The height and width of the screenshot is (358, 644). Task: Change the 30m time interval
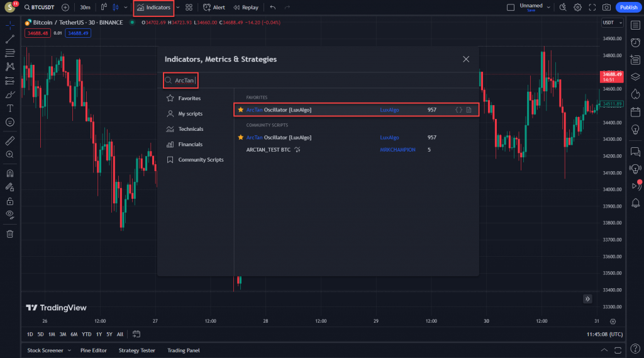click(85, 8)
